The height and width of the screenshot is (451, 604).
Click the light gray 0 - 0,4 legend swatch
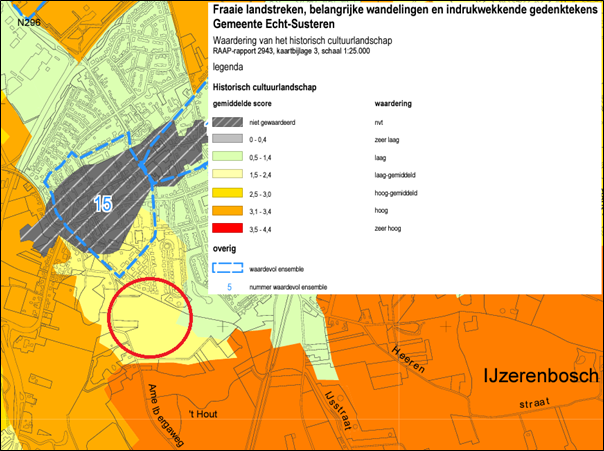(x=227, y=139)
